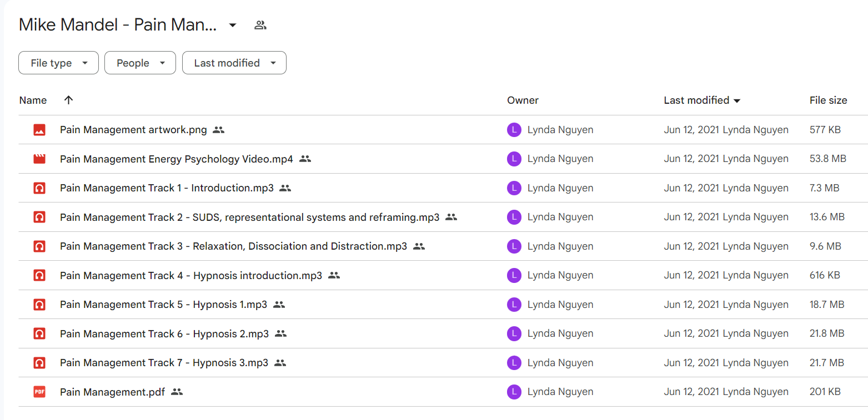Select Pain Management Energy Psychology Video.mp4

(x=177, y=159)
